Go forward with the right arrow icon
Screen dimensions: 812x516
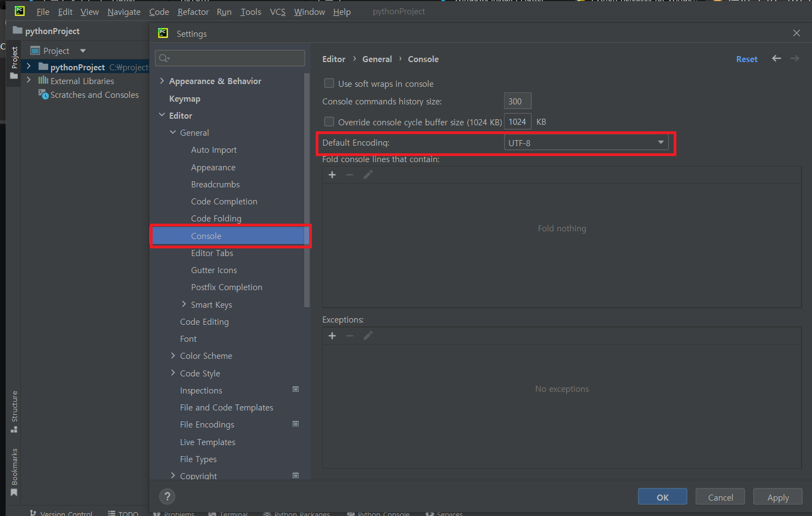794,58
